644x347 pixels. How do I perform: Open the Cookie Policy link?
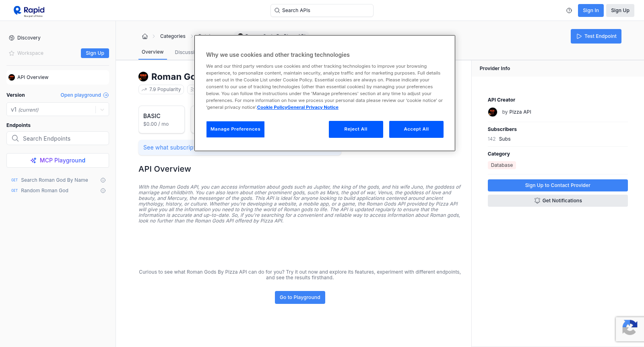click(x=272, y=107)
